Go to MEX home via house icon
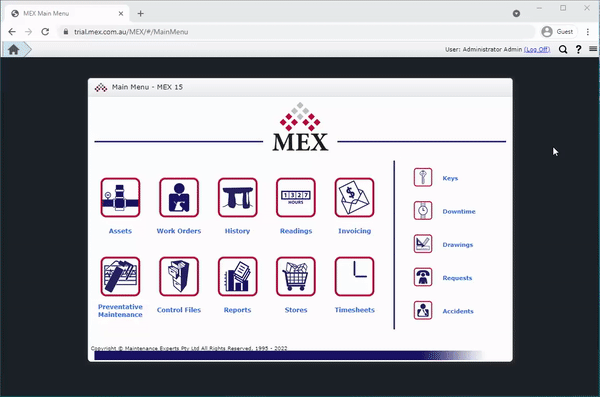 (14, 49)
